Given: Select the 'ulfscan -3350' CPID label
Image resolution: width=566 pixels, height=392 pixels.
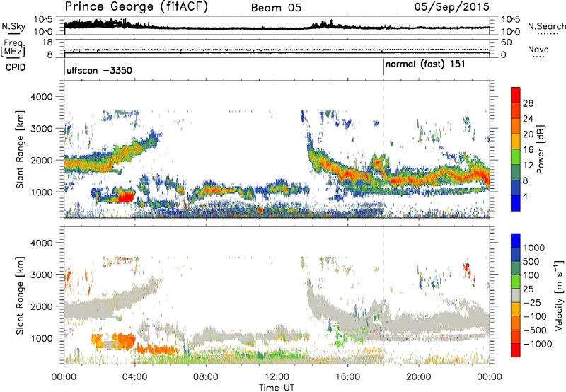Looking at the screenshot, I should [99, 70].
